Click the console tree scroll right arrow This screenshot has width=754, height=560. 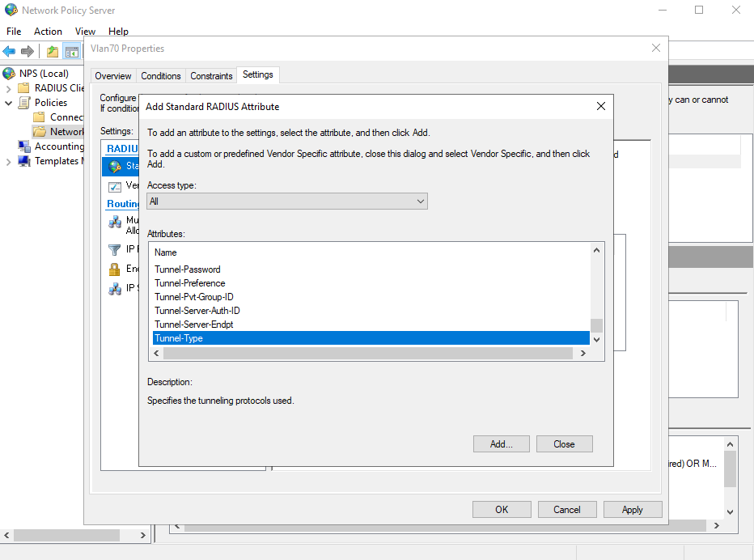[143, 535]
